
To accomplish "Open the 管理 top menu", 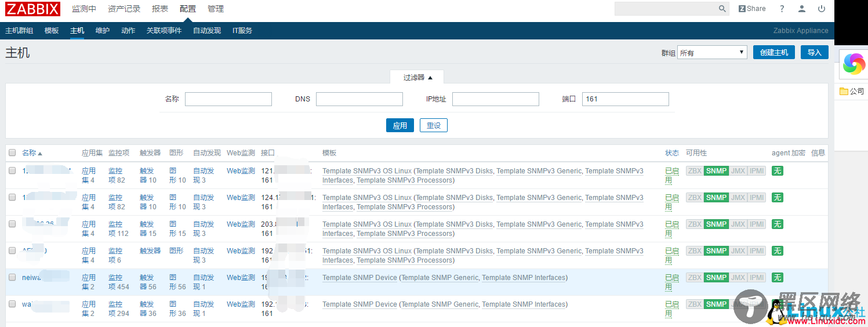I will pos(216,9).
